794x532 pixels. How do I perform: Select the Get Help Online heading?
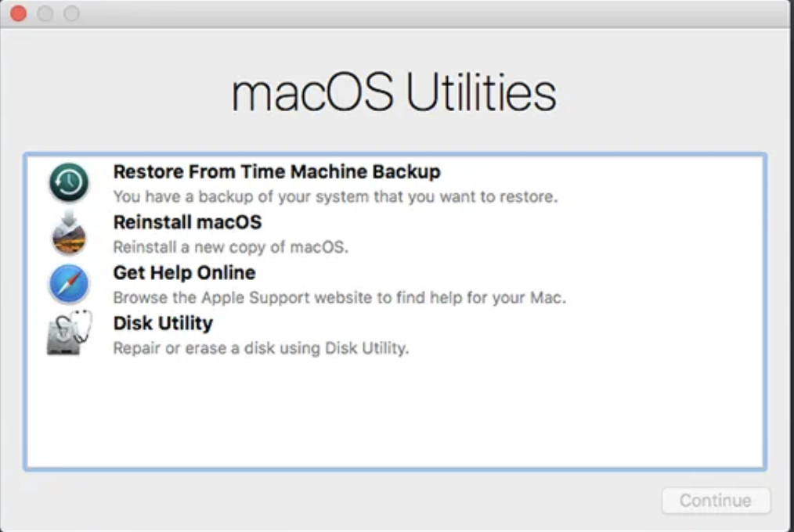tap(183, 273)
